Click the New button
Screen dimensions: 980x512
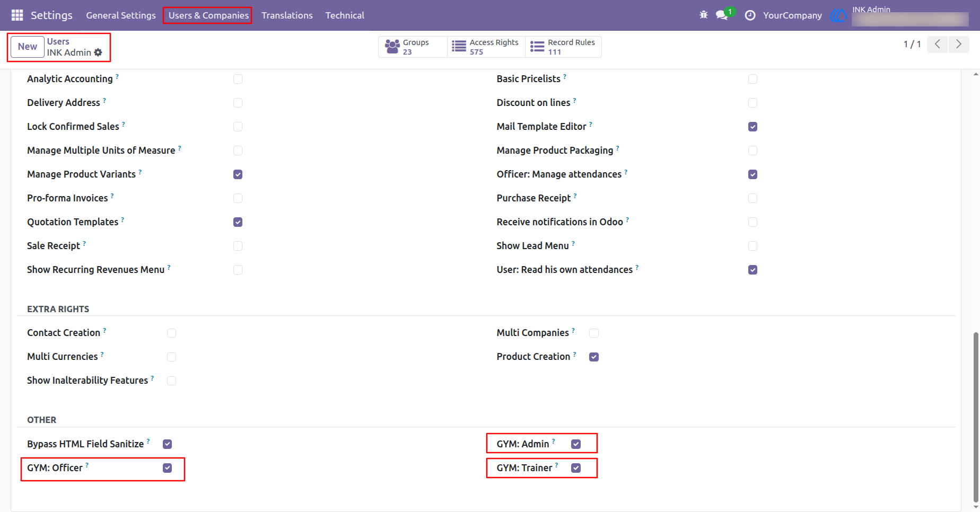tap(28, 47)
